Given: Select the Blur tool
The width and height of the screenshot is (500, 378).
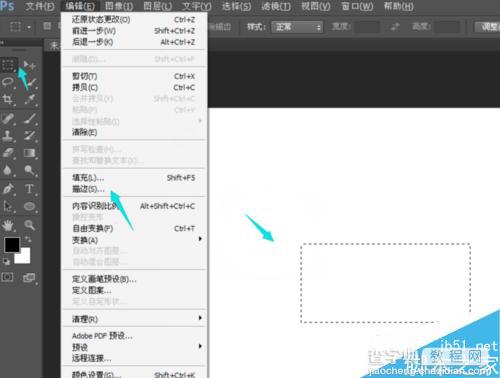Looking at the screenshot, I should [8, 170].
